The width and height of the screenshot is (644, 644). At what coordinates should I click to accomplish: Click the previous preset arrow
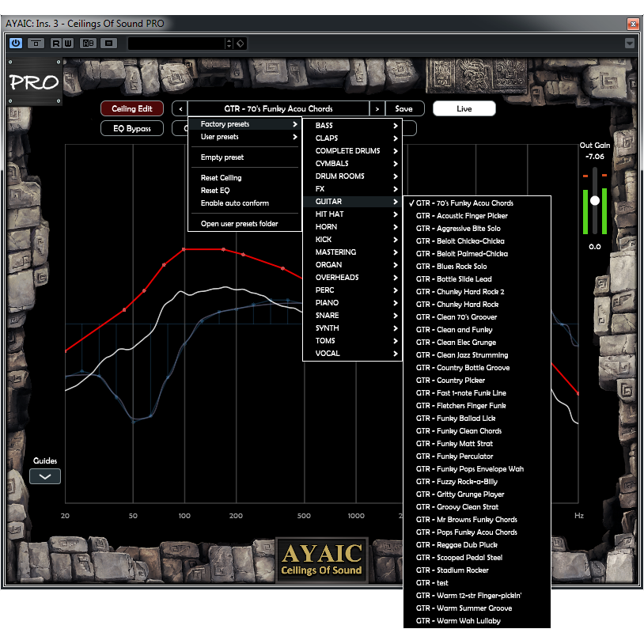pos(180,109)
